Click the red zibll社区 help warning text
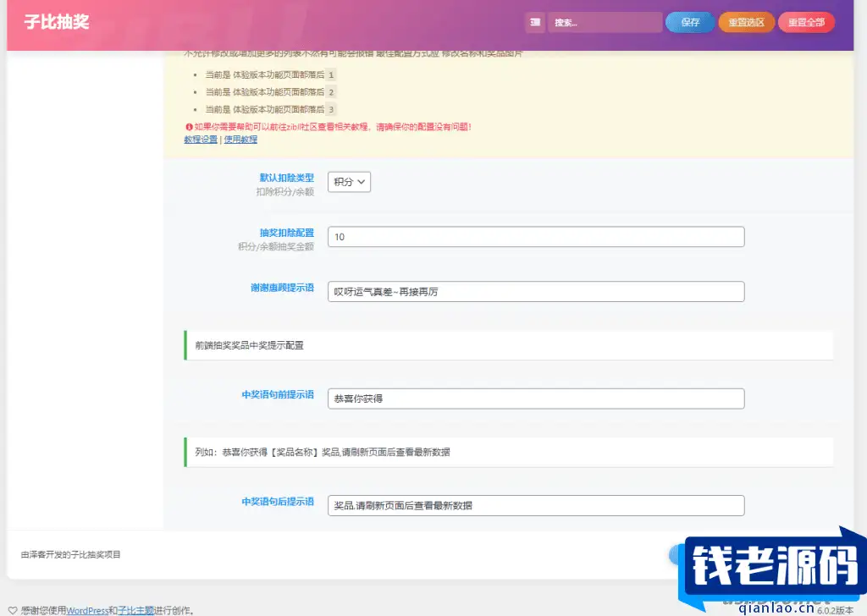Screen dimensions: 867x616 (x=332, y=127)
